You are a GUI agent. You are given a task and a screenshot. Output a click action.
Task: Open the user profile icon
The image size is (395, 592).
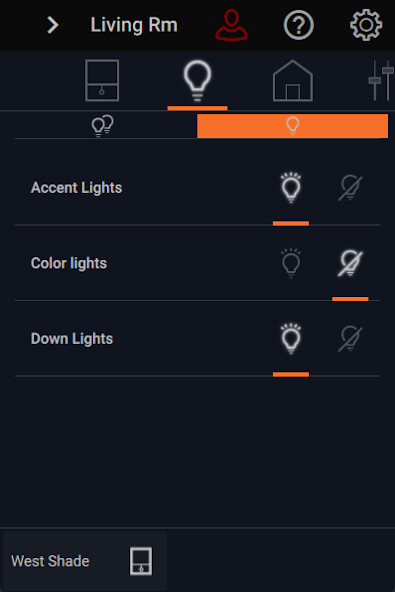click(231, 25)
